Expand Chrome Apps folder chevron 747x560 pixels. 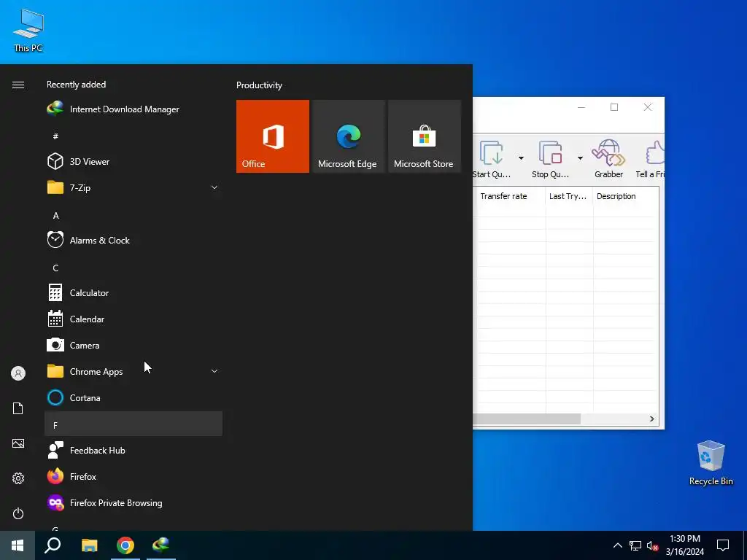214,371
